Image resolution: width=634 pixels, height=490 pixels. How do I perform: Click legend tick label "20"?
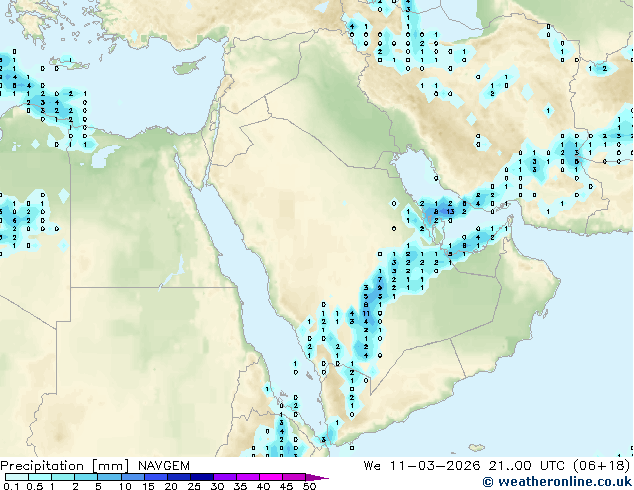click(x=171, y=486)
